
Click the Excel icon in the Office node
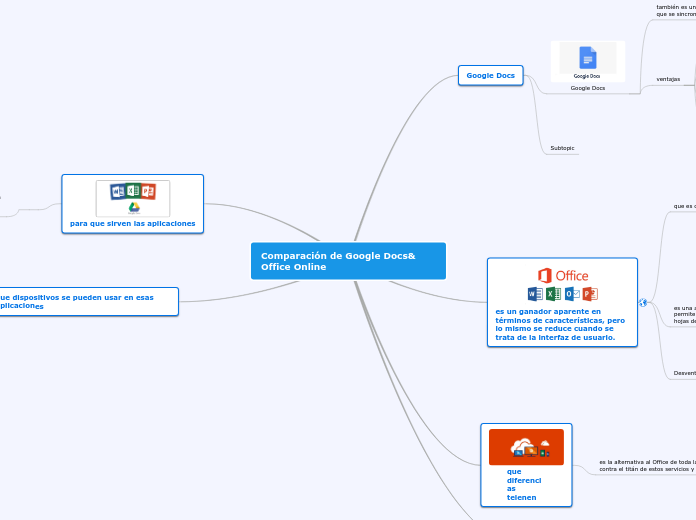coord(554,294)
